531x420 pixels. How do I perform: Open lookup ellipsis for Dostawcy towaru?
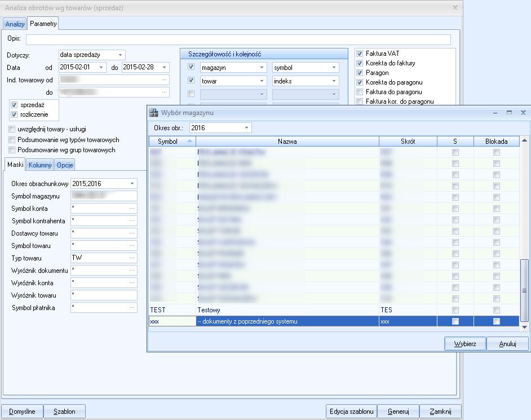(132, 233)
